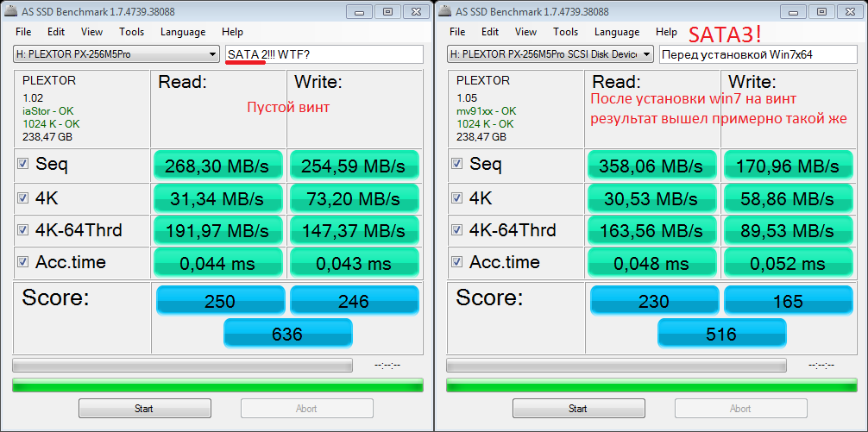Toggle Acc.time checkbox in left window
This screenshot has width=868, height=432.
(22, 262)
